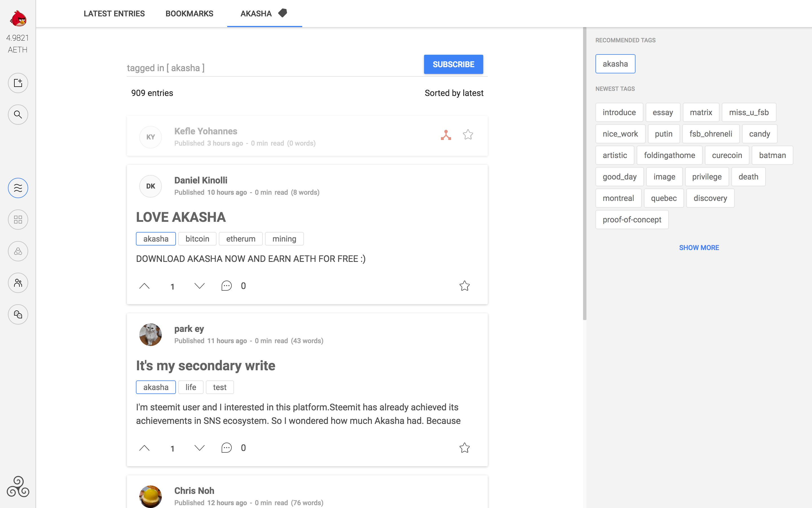The image size is (812, 508).
Task: Click author name Kefle Yohannes
Action: tap(206, 131)
